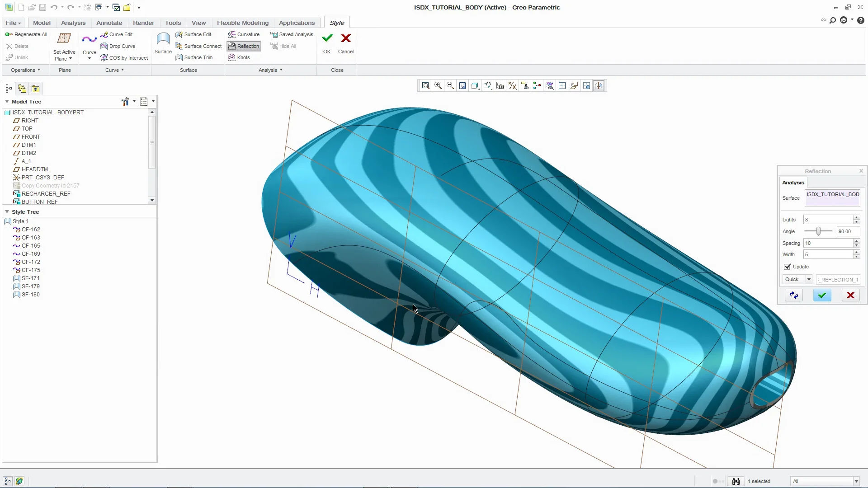Viewport: 868px width, 488px height.
Task: Switch to the Flexible Modeling tab
Action: tap(242, 23)
